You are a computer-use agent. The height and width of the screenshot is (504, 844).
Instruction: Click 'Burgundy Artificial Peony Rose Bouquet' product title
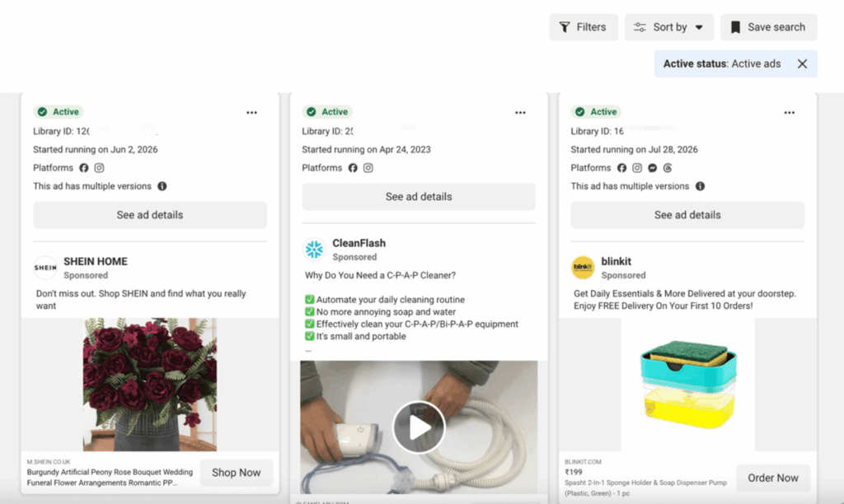click(x=110, y=478)
